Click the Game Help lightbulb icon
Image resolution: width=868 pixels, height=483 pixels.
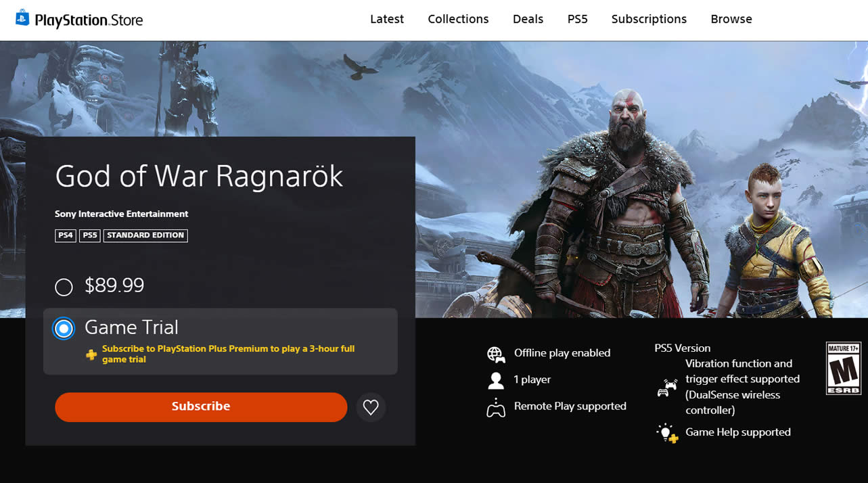667,433
